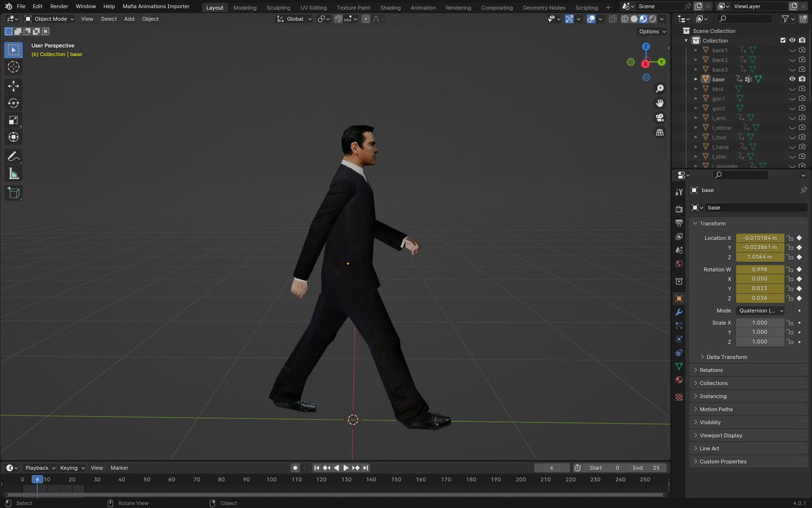
Task: Expand the Motion Paths panel
Action: [716, 410]
